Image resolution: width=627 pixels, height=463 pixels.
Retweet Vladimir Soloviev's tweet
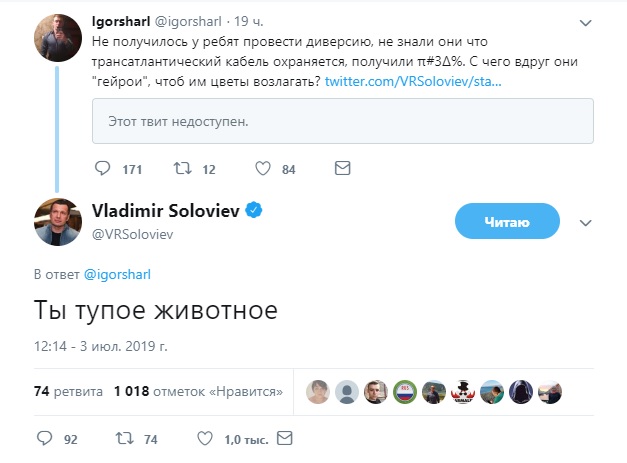coord(125,438)
